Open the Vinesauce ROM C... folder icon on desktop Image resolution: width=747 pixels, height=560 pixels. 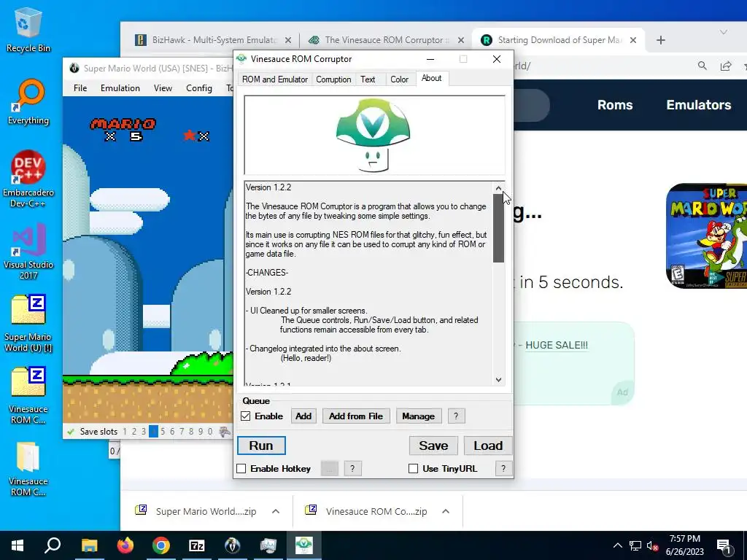tap(28, 469)
